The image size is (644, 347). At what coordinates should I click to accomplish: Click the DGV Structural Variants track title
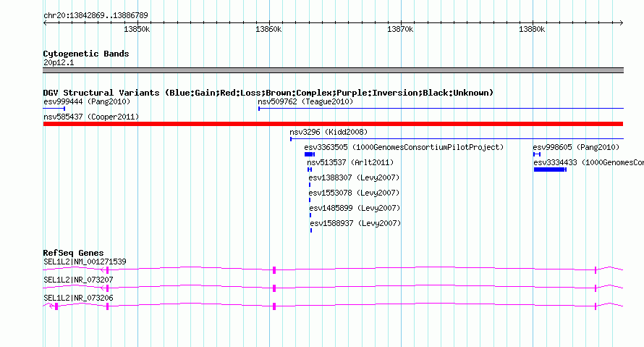268,93
